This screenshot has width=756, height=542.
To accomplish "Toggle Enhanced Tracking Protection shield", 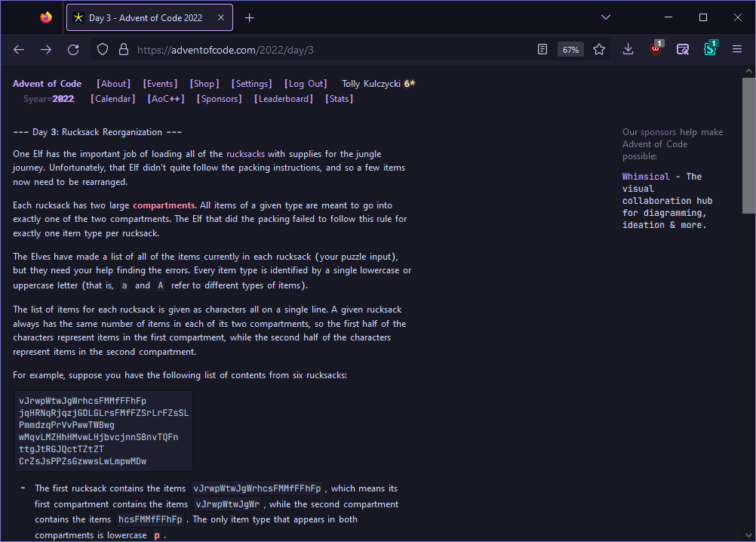I will pos(102,49).
